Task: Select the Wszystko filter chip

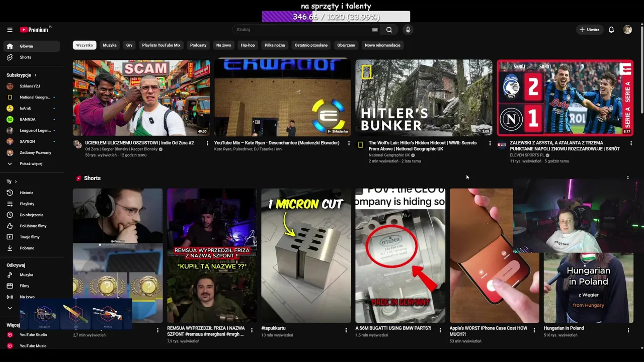Action: click(85, 45)
